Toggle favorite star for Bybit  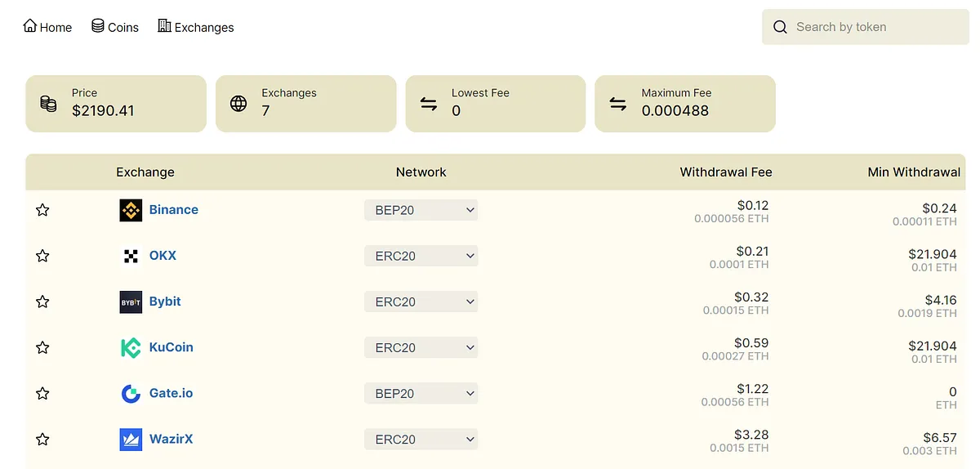tap(42, 301)
